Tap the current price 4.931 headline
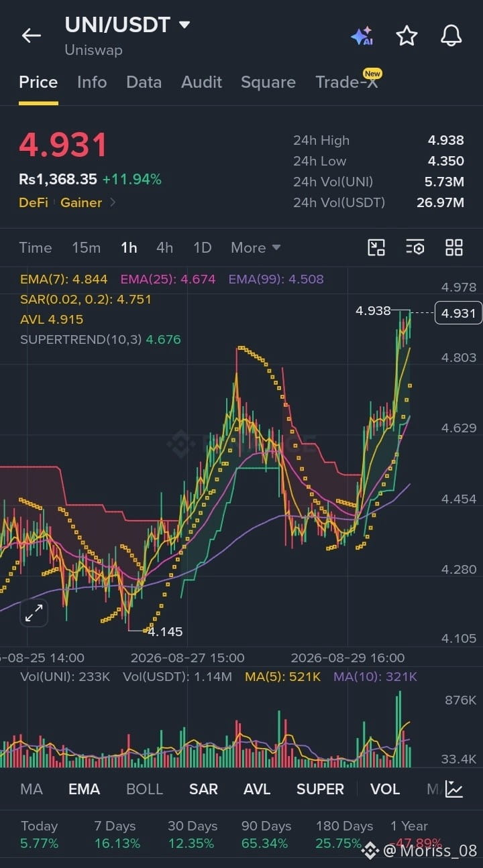483x868 pixels. [63, 145]
